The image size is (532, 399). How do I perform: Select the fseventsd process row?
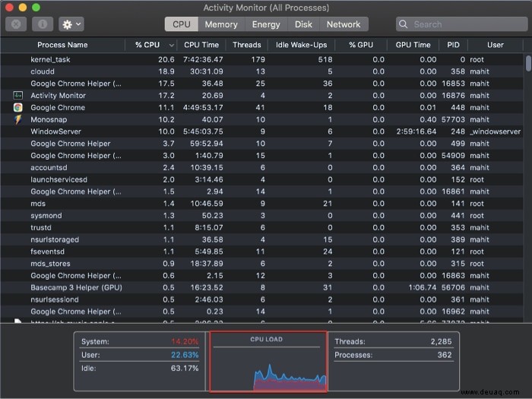pyautogui.click(x=261, y=252)
